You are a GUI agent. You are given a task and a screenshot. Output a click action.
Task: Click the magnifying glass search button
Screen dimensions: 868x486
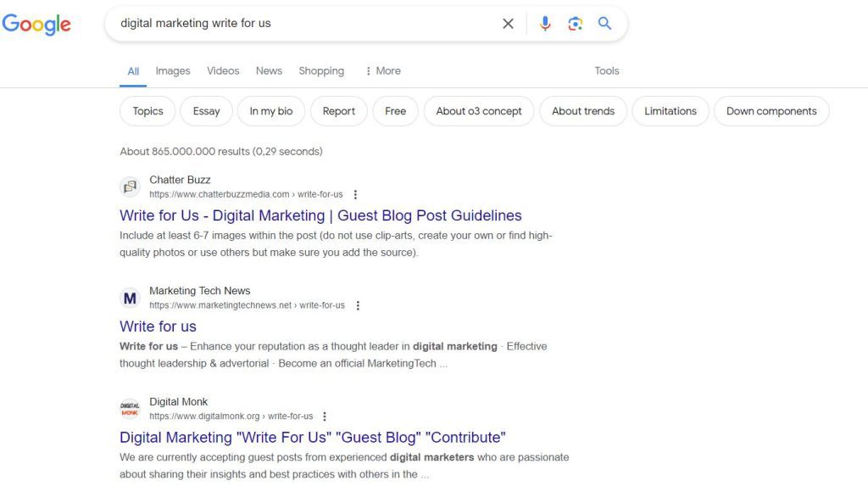604,23
